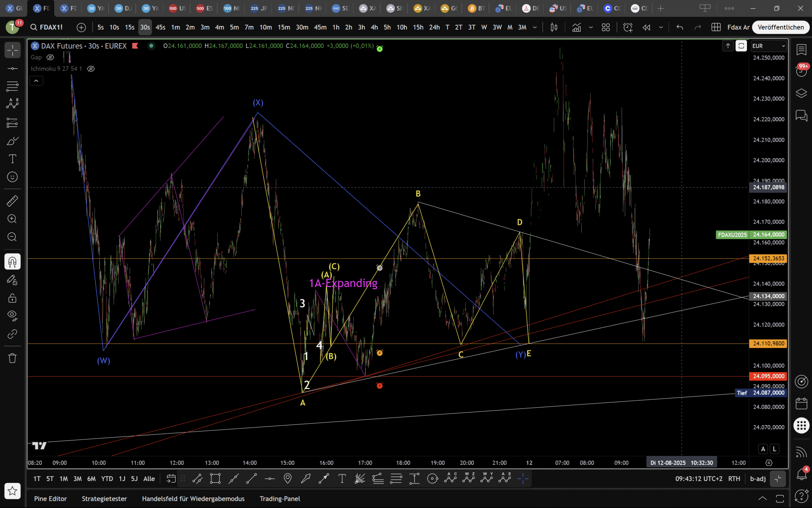Image resolution: width=812 pixels, height=508 pixels.
Task: Open the Indicators chart icon
Action: pos(577,27)
